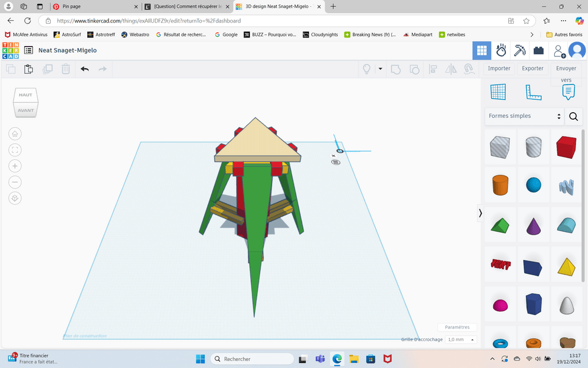588x368 pixels.
Task: Open the Tinkercad logo home link
Action: click(10, 51)
